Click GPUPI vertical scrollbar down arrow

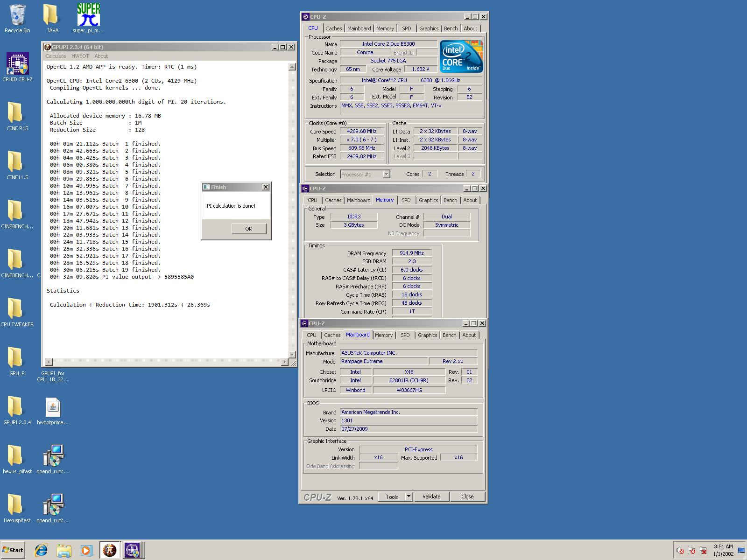[x=292, y=355]
